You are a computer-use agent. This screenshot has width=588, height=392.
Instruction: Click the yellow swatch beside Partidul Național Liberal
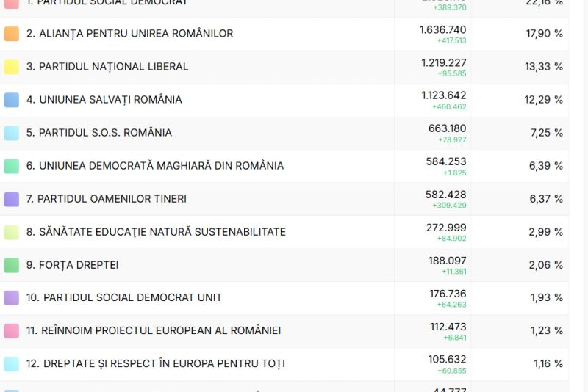[x=12, y=67]
